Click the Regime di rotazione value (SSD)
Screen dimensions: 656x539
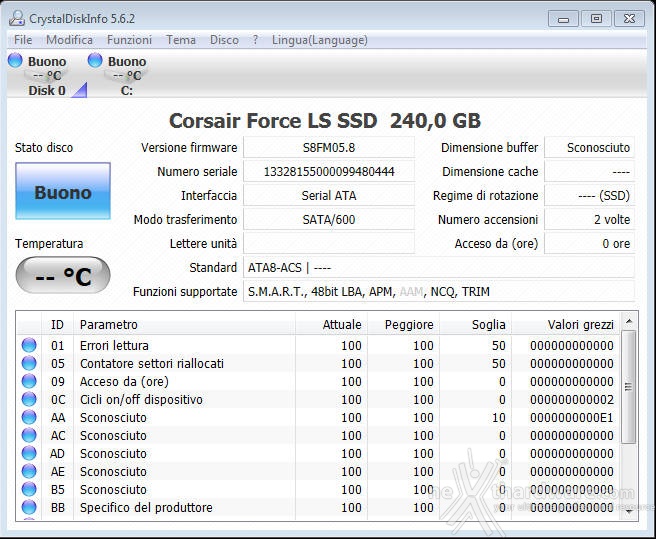tap(589, 195)
